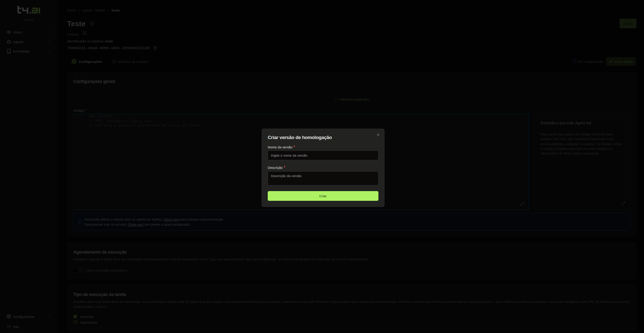This screenshot has height=333, width=644.
Task: Copy the agent ID with the copy icon
Action: tap(155, 48)
